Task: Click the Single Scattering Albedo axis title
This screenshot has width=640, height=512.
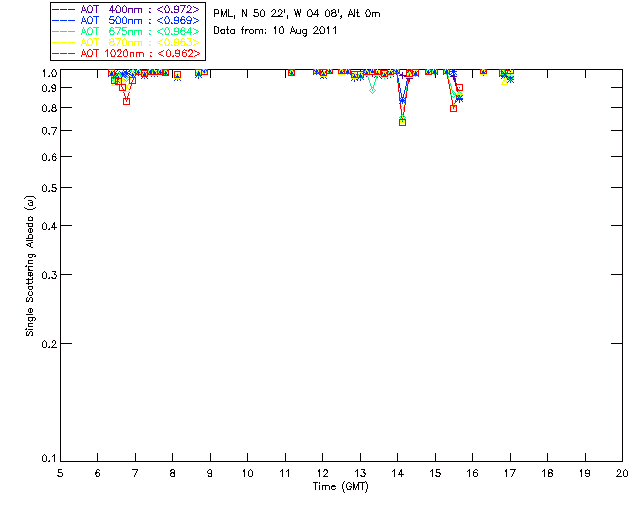Action: [30, 266]
